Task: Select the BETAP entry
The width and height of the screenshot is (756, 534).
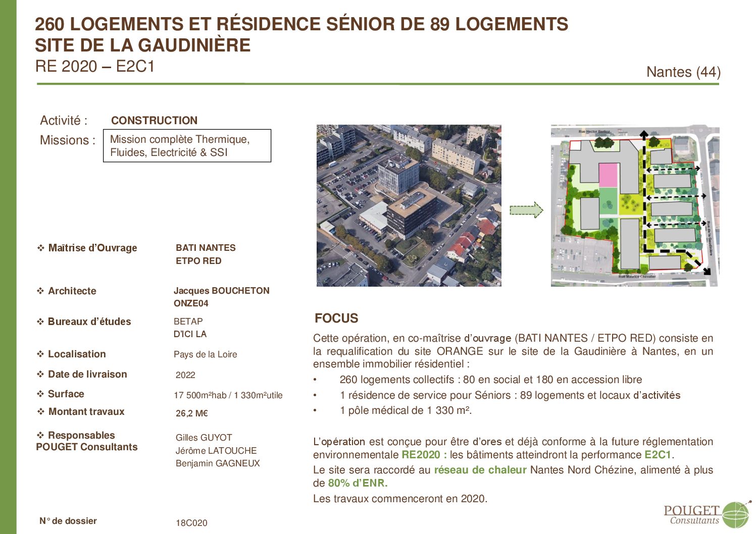Action: (x=188, y=322)
